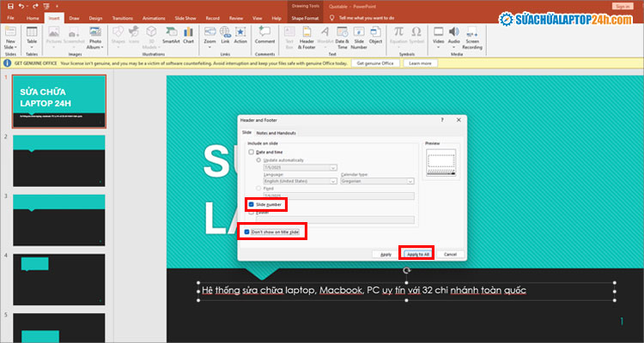Click the Audio speaker icon
This screenshot has height=343, width=644.
click(x=454, y=32)
